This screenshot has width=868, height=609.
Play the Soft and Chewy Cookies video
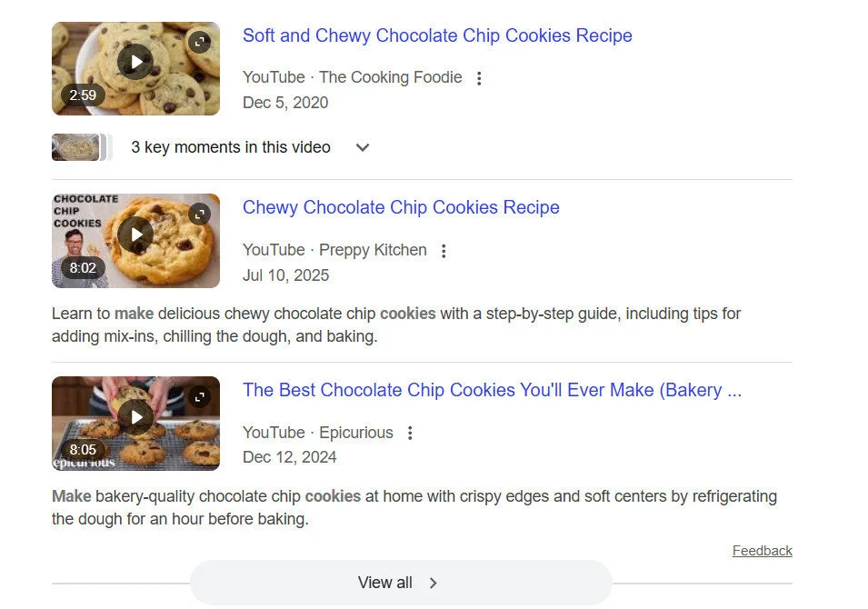(135, 62)
